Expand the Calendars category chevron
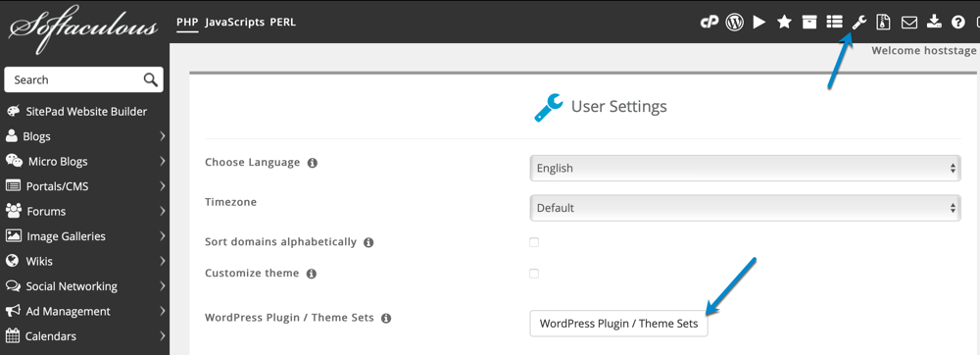Screen dimensions: 980x355 [162, 336]
